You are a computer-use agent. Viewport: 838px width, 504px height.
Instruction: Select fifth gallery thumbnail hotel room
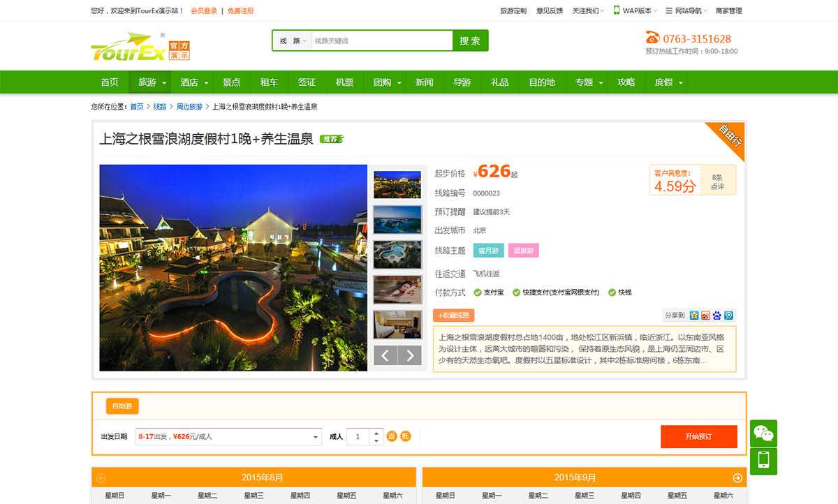(397, 324)
